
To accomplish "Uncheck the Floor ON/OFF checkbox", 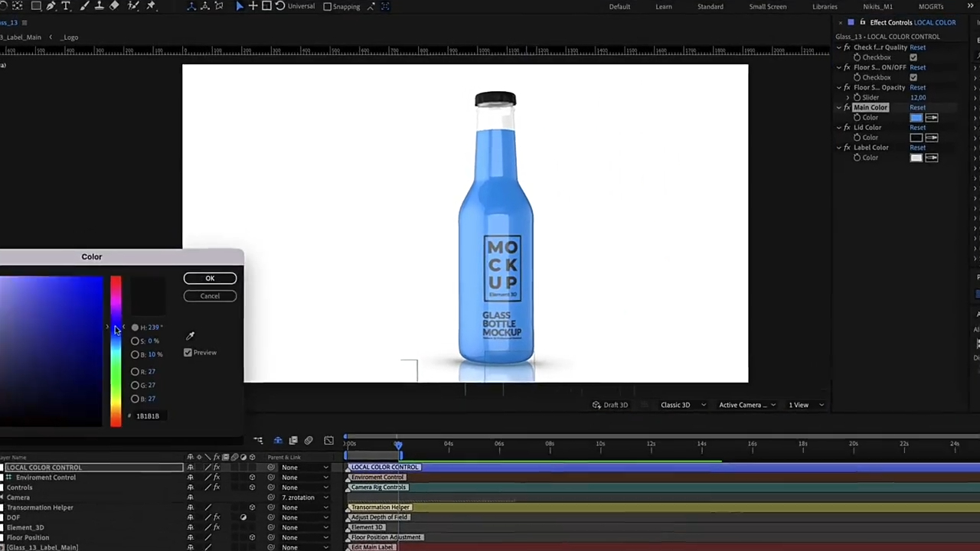I will click(x=913, y=77).
